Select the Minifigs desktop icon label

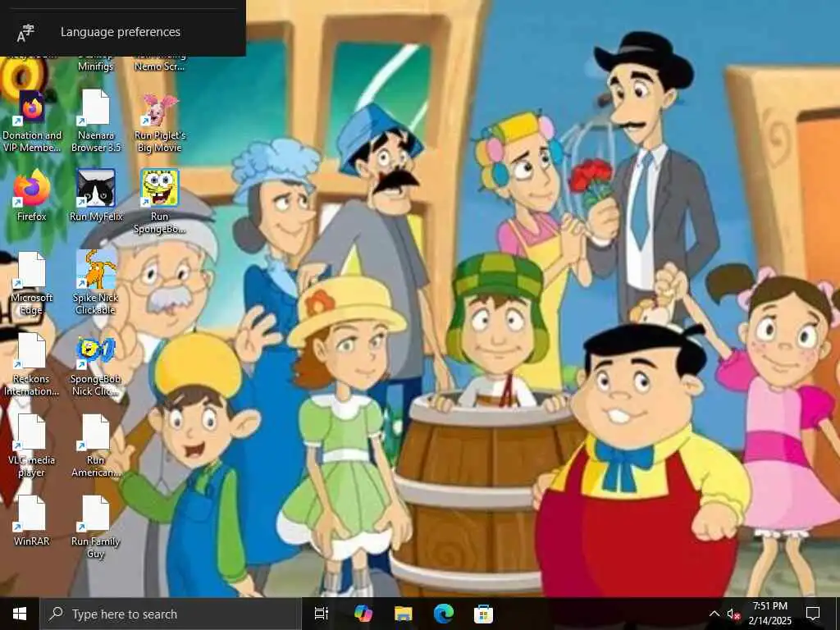click(96, 66)
